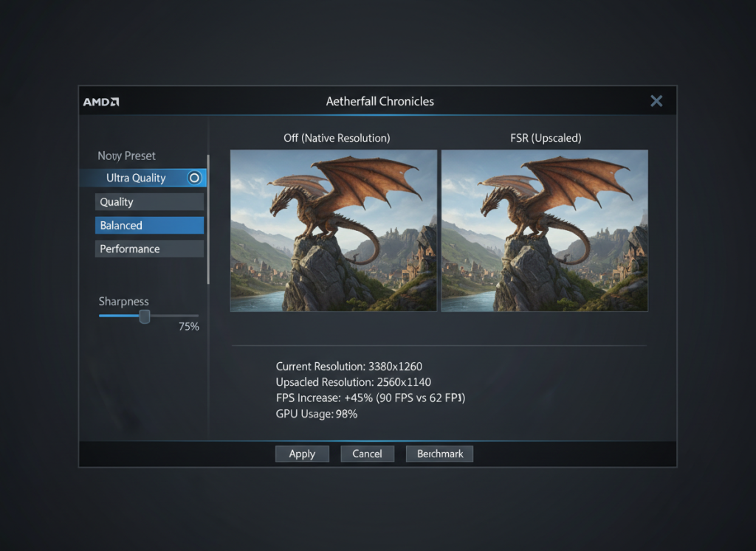The height and width of the screenshot is (551, 756).
Task: Choose the Ultra Quality preset
Action: click(x=143, y=179)
